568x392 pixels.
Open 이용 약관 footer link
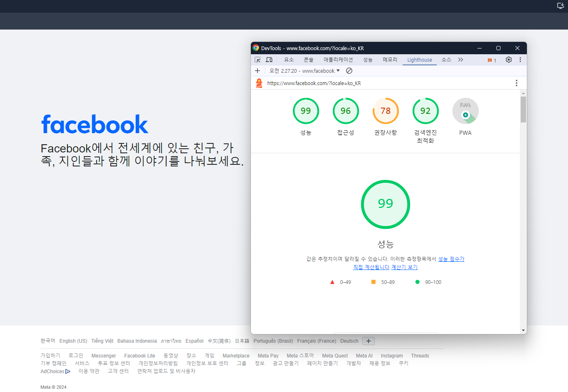click(89, 371)
